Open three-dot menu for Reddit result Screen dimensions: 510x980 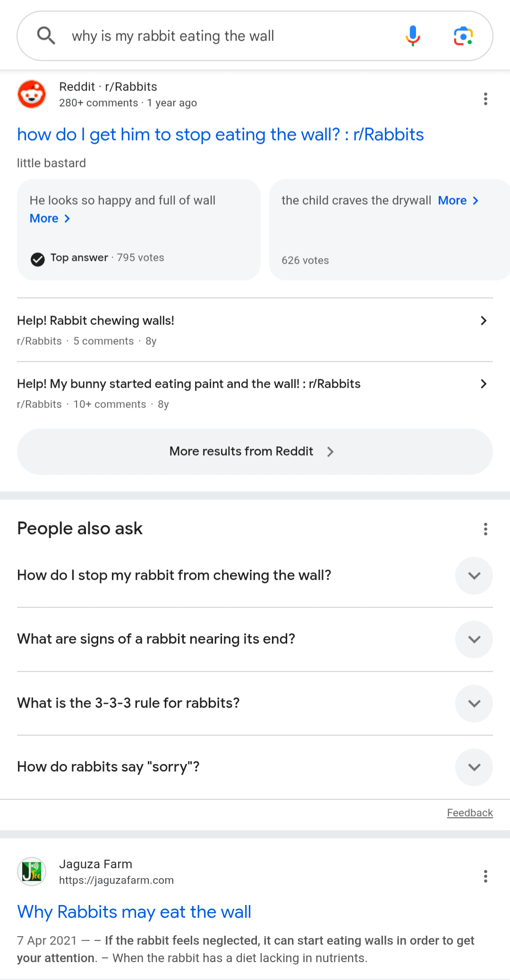pos(485,99)
